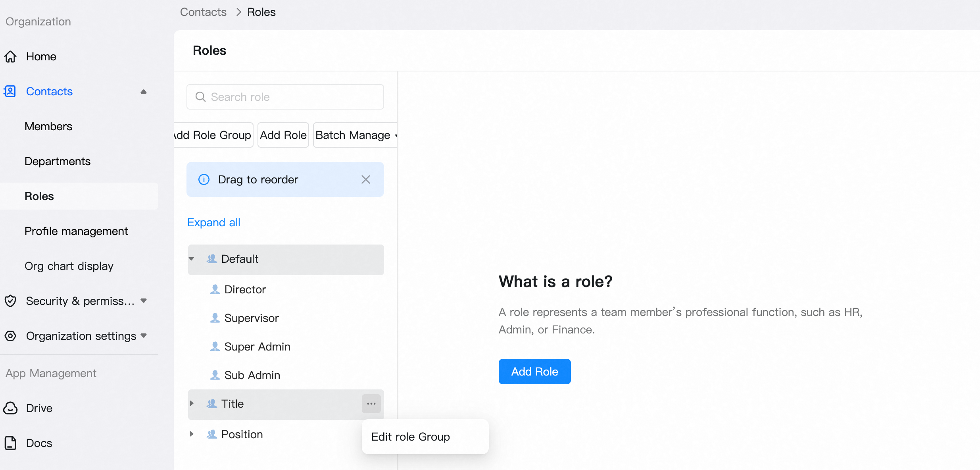Open Departments in the sidebar

pyautogui.click(x=58, y=161)
